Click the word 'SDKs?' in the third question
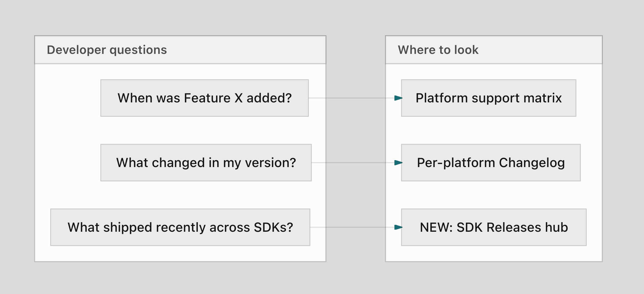This screenshot has width=644, height=294. 273,228
